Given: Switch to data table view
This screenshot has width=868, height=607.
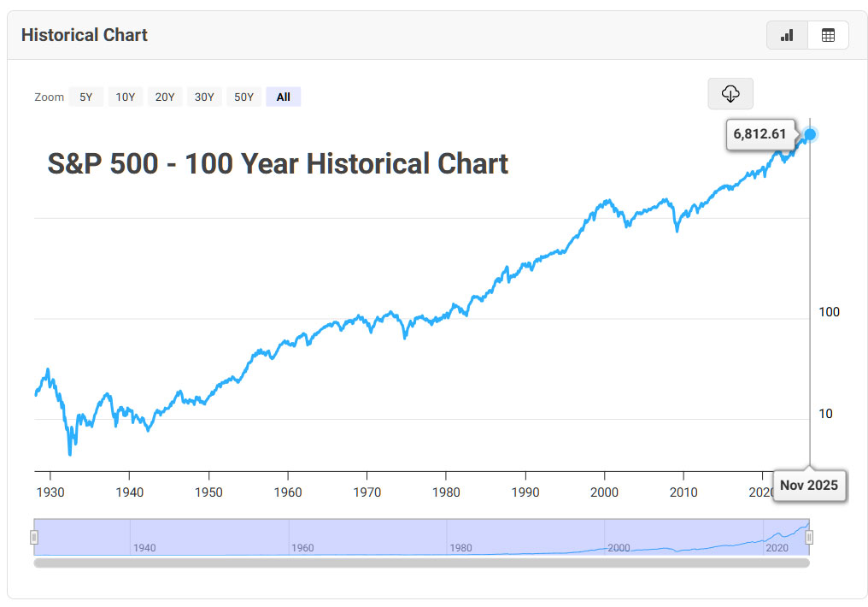Looking at the screenshot, I should pos(828,35).
